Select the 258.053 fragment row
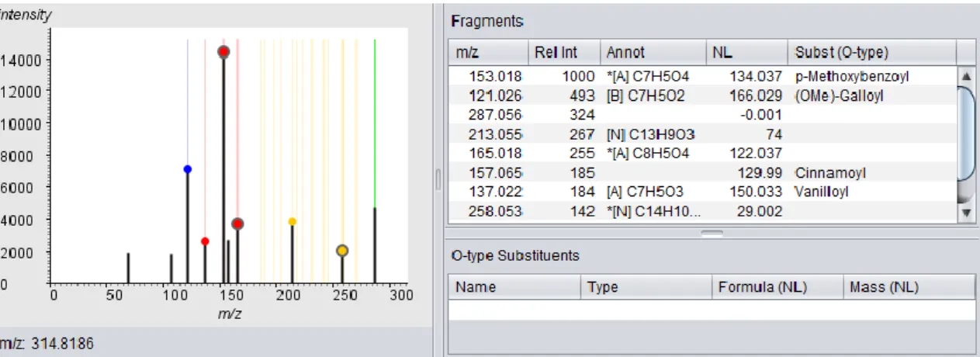Screen dimensions: 980x357 click(702, 211)
